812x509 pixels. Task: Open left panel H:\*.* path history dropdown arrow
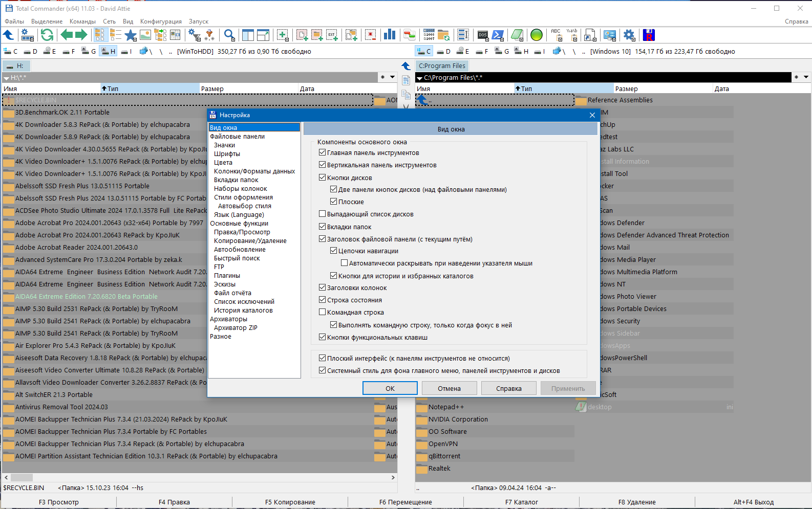(x=393, y=77)
